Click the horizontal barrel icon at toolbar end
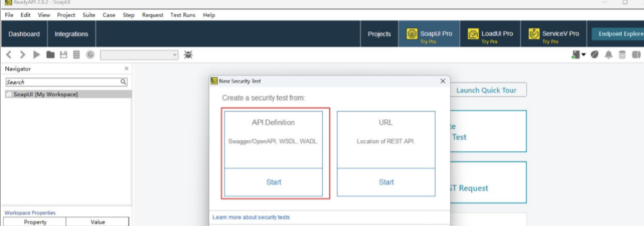This screenshot has height=226, width=644. (636, 55)
